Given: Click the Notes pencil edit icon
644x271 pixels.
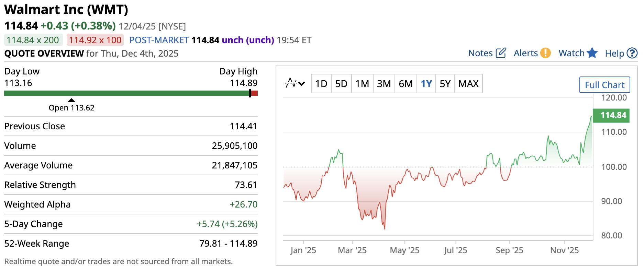Looking at the screenshot, I should click(501, 53).
